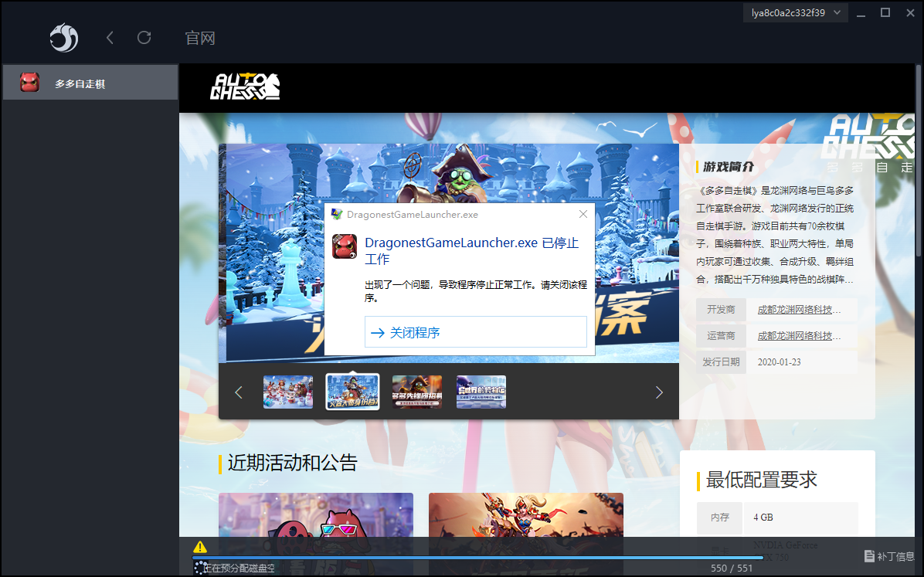
Task: Maximize the launcher window
Action: (885, 12)
